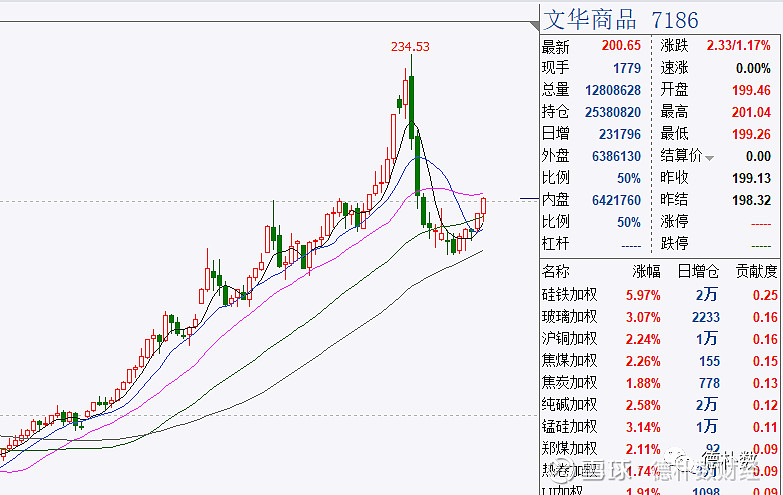
Task: Click the 7186 code in header
Action: 675,20
